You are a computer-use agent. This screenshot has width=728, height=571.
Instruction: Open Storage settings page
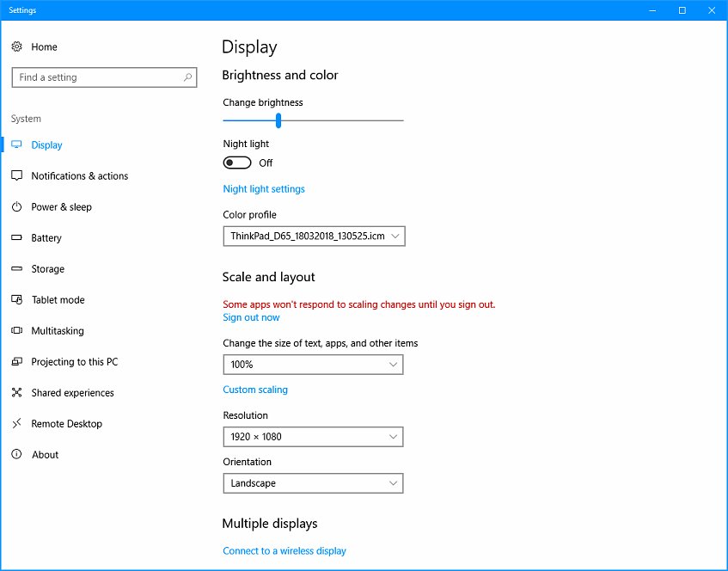[x=48, y=269]
